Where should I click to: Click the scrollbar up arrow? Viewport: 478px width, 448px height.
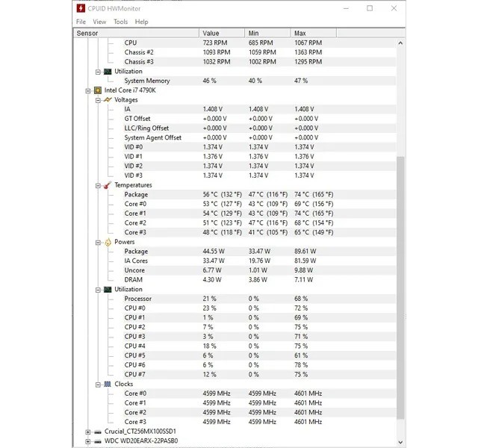(x=400, y=43)
